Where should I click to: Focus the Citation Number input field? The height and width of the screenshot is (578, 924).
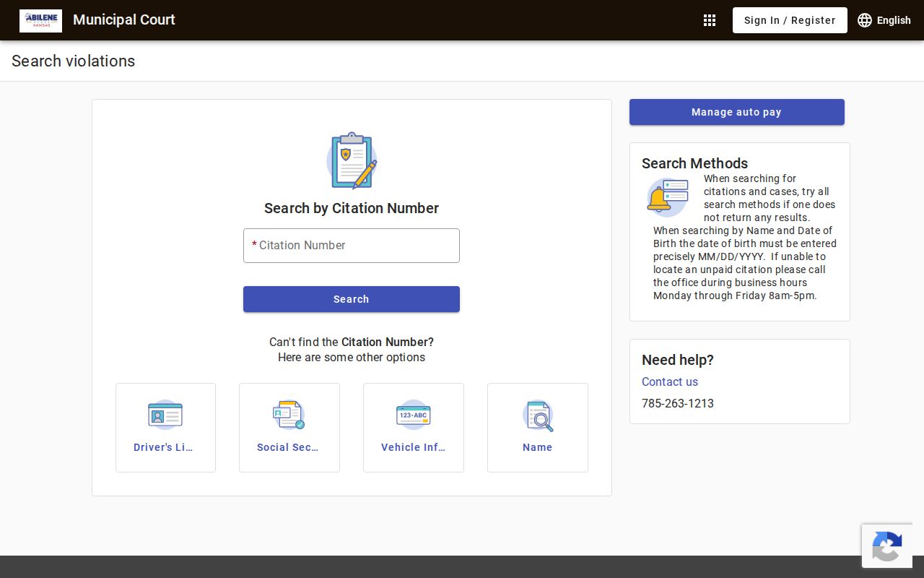click(x=352, y=246)
